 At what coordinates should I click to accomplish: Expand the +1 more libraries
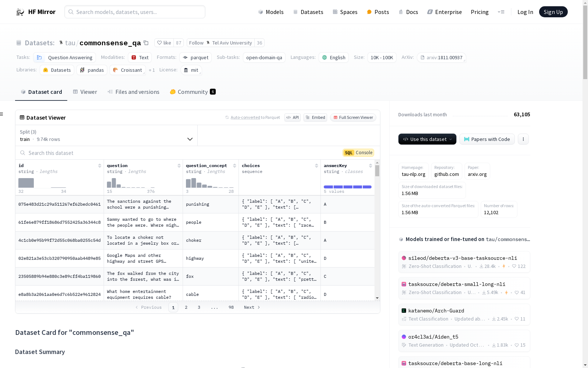[x=152, y=70]
